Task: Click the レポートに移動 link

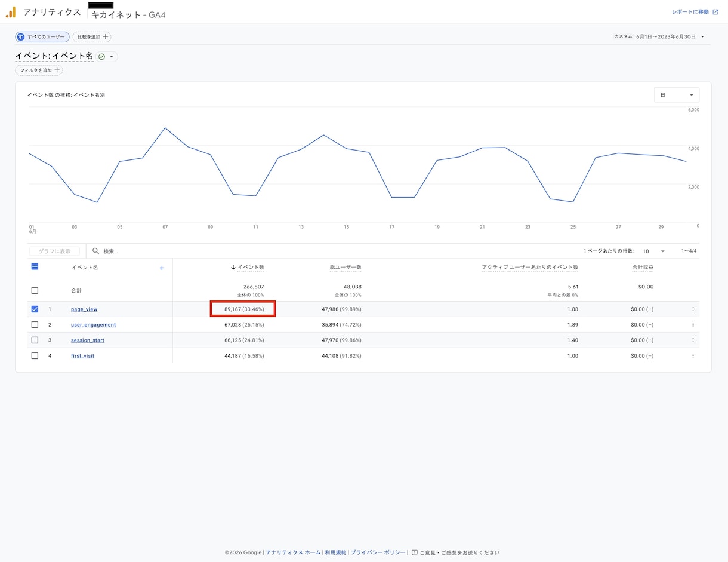Action: coord(690,12)
